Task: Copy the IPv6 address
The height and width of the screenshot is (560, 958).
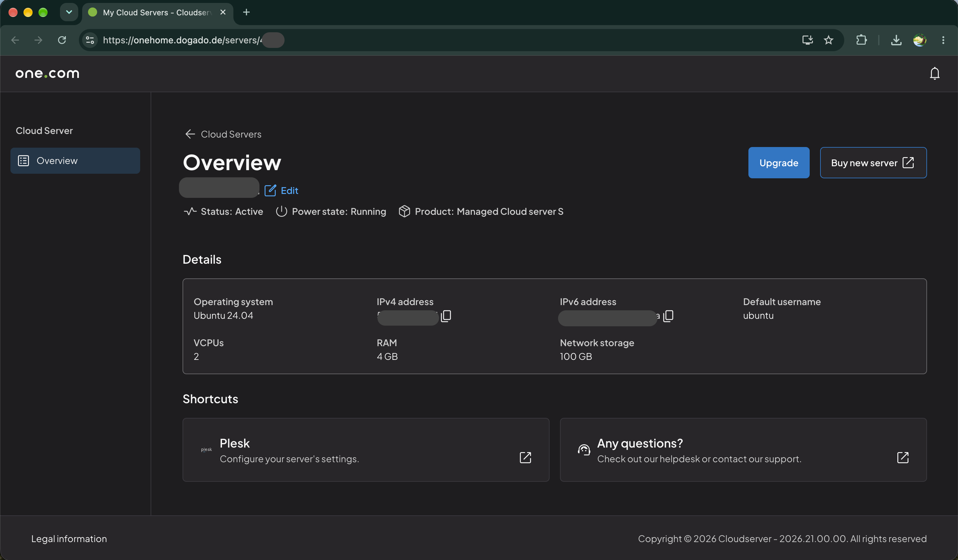Action: (x=668, y=316)
